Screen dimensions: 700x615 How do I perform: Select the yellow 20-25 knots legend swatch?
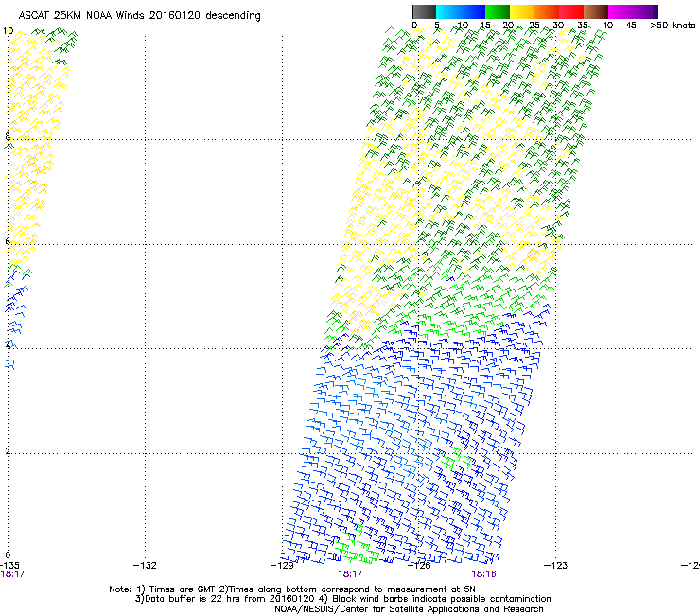tap(522, 11)
